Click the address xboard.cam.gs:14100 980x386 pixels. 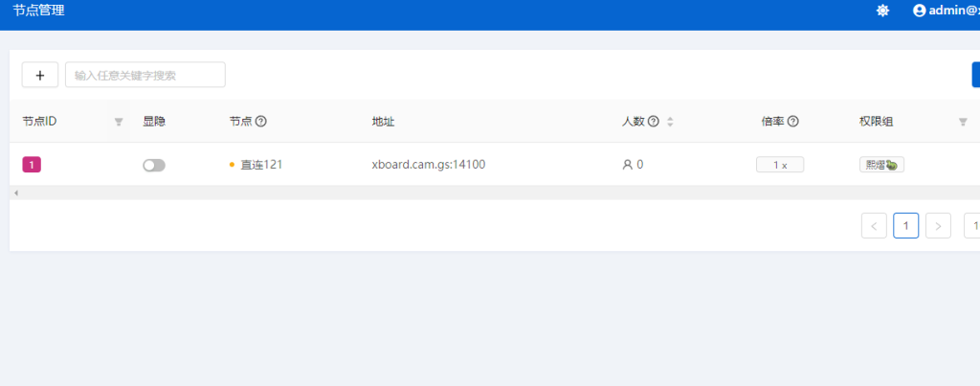pyautogui.click(x=429, y=165)
